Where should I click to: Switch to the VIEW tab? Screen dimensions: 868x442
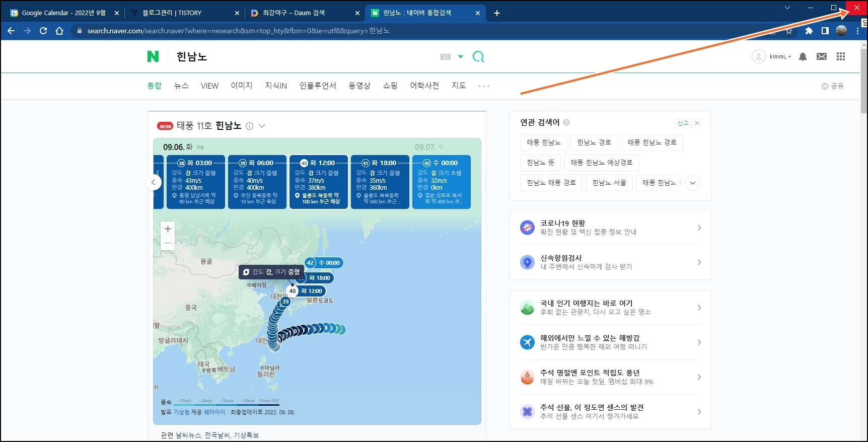(209, 86)
